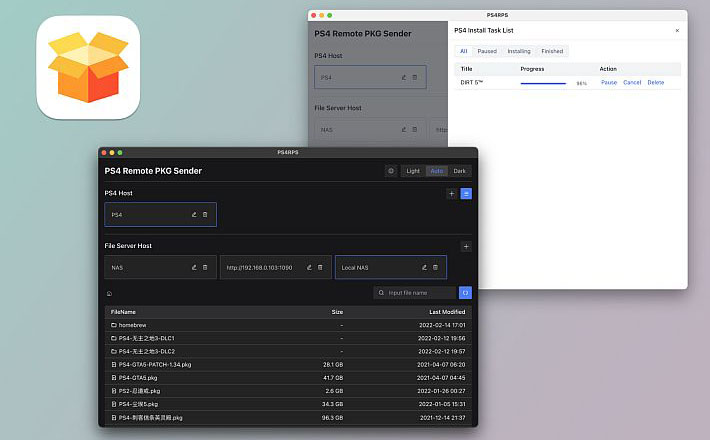Open the install task list button
Screen dimensions: 710x440
point(466,194)
